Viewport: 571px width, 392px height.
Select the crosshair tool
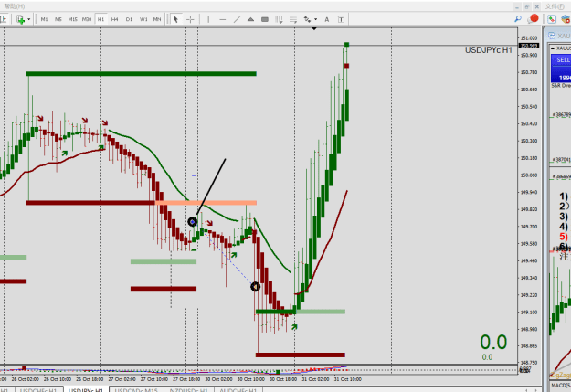click(x=190, y=19)
